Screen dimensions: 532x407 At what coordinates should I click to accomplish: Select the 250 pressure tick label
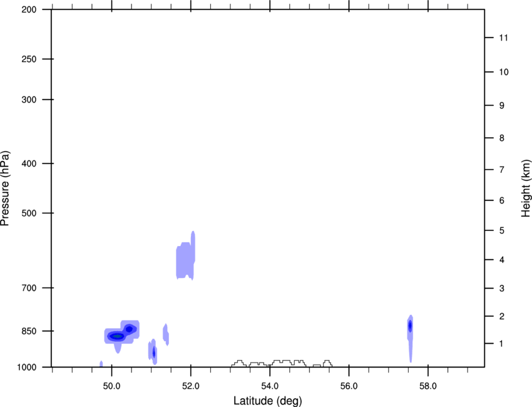(29, 59)
